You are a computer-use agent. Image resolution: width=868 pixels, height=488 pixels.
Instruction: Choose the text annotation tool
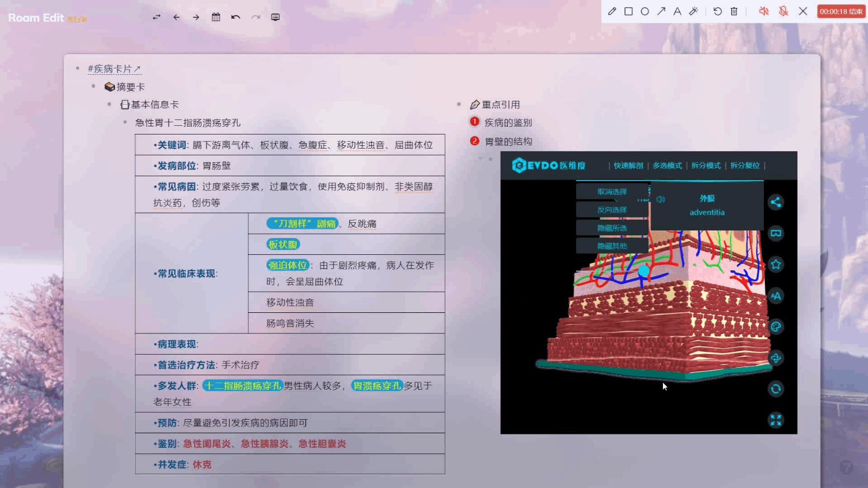pyautogui.click(x=677, y=11)
